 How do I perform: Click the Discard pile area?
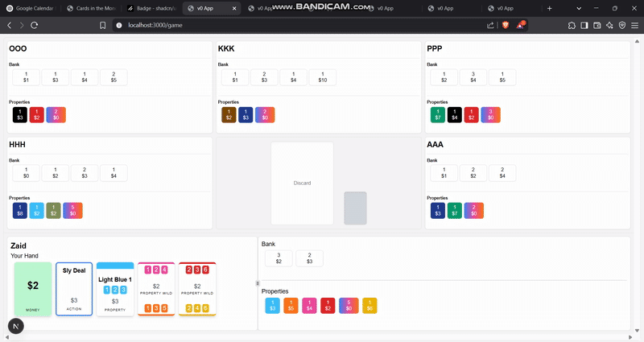click(x=303, y=183)
